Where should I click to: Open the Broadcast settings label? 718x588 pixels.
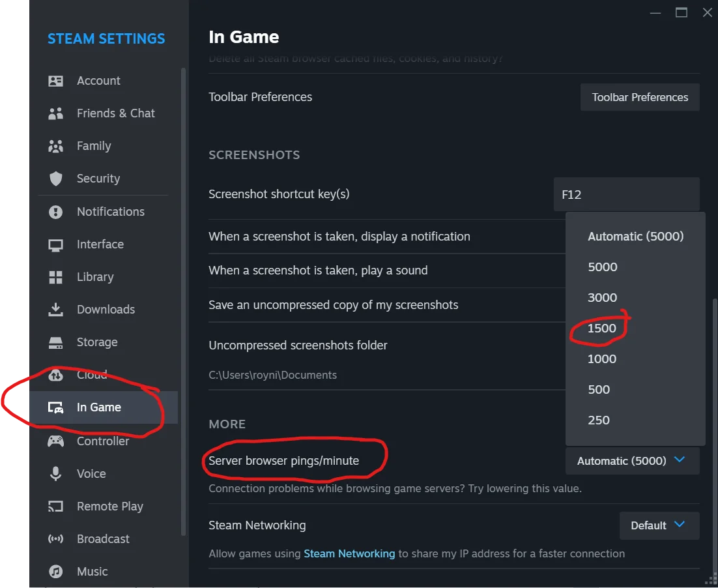(103, 539)
